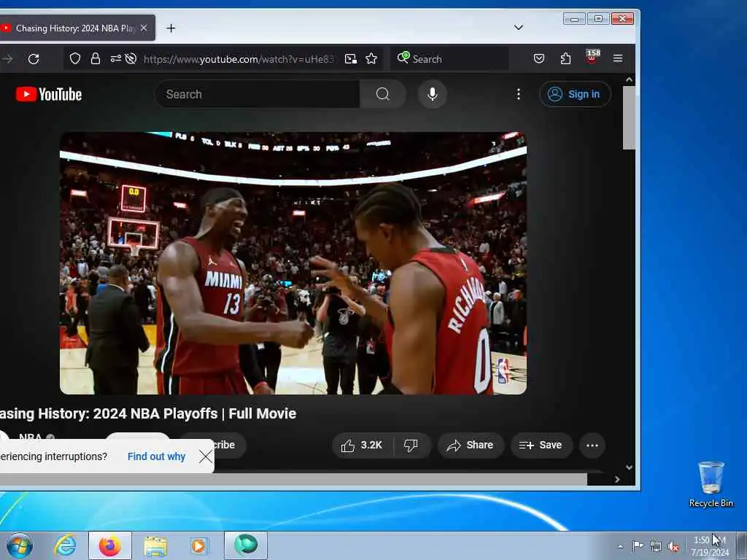Image resolution: width=747 pixels, height=560 pixels.
Task: Click the YouTube Search input
Action: (258, 94)
